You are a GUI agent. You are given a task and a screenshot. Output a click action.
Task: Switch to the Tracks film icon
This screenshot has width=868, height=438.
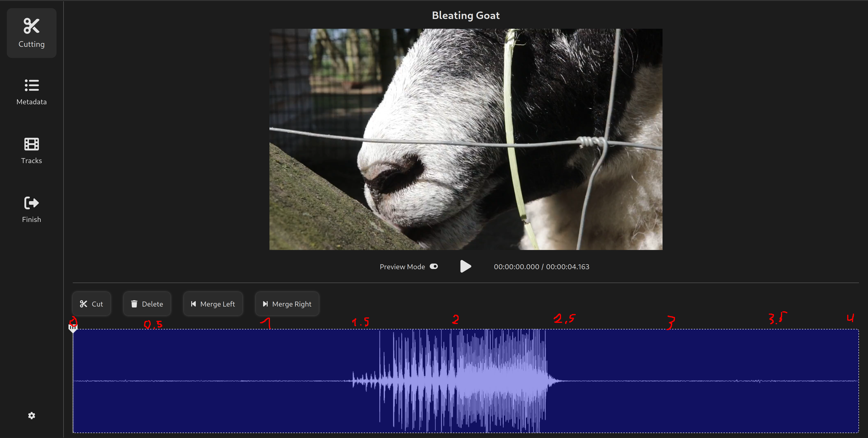tap(31, 144)
